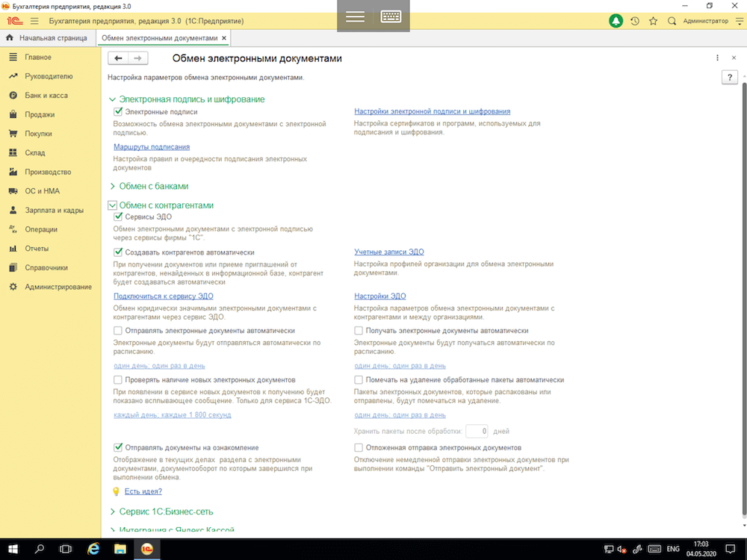Show the history clock icon
This screenshot has width=747, height=560.
[x=634, y=21]
